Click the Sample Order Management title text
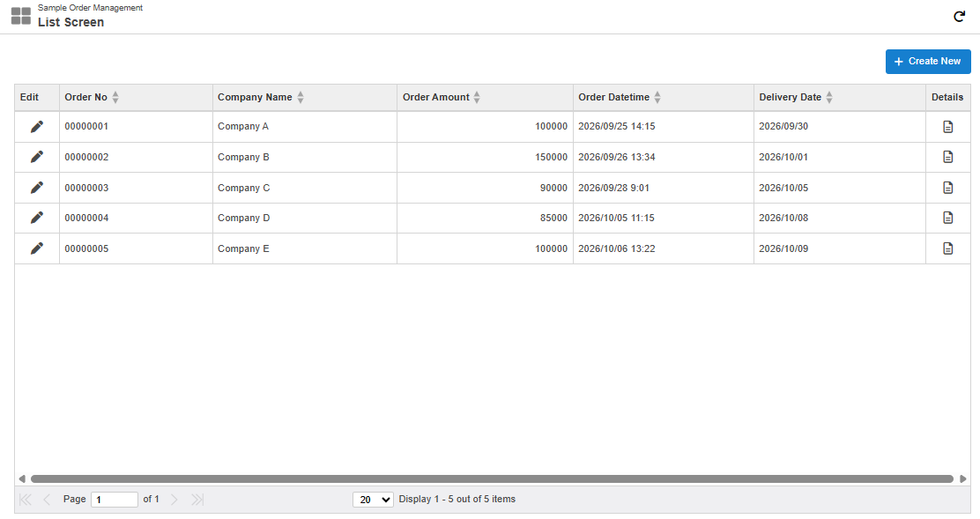Image resolution: width=980 pixels, height=519 pixels. point(90,8)
